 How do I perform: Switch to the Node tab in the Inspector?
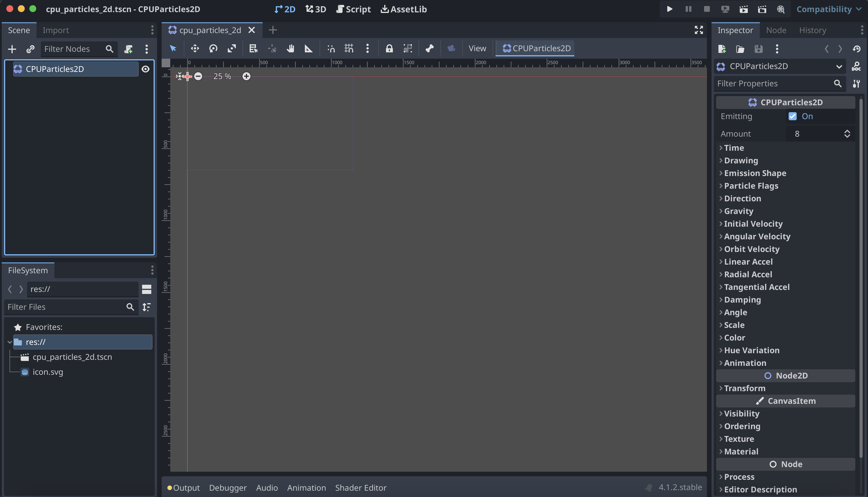coord(776,30)
